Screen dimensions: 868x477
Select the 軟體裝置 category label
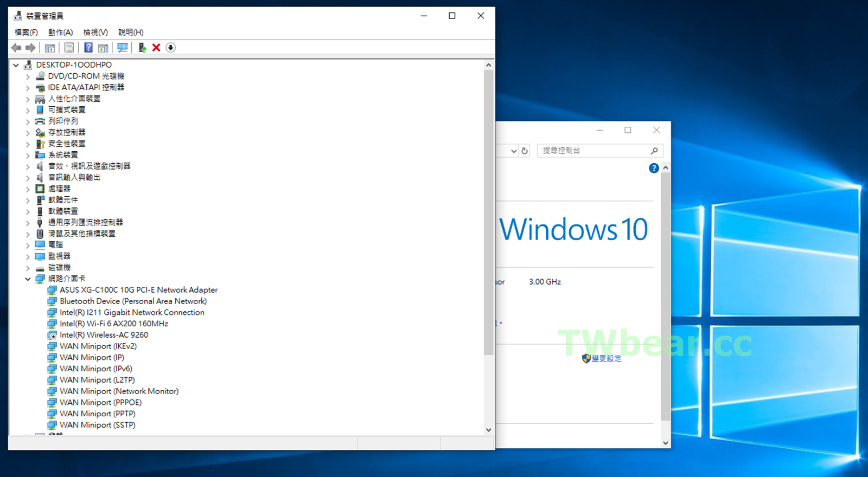pyautogui.click(x=63, y=211)
